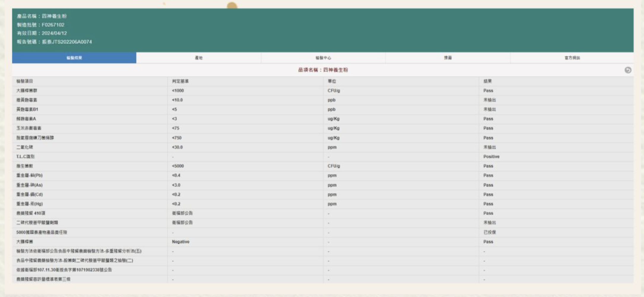644x297 pixels.
Task: Open the 推薦 tab
Action: click(448, 58)
